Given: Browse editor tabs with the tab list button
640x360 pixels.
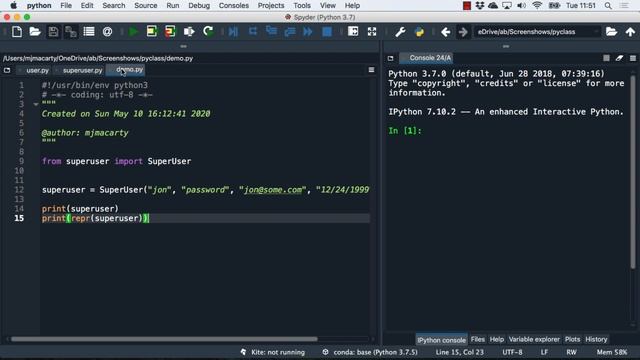Looking at the screenshot, I should pyautogui.click(x=7, y=70).
